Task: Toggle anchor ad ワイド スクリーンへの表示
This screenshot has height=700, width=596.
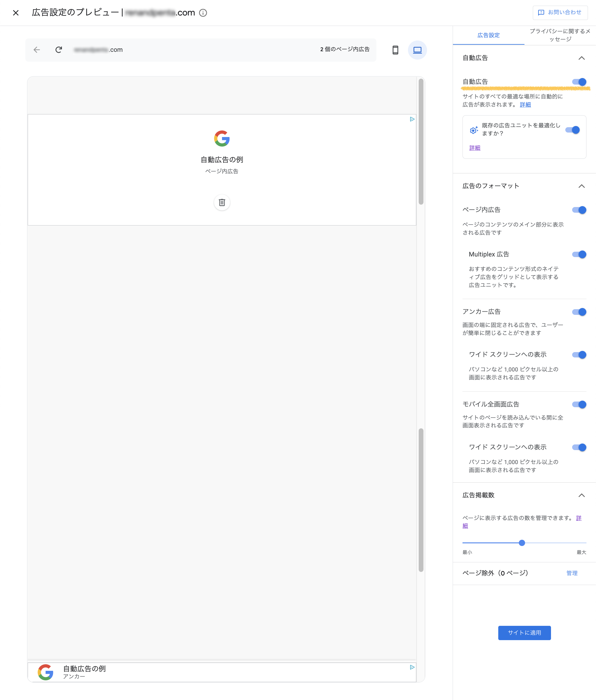Action: pyautogui.click(x=579, y=355)
